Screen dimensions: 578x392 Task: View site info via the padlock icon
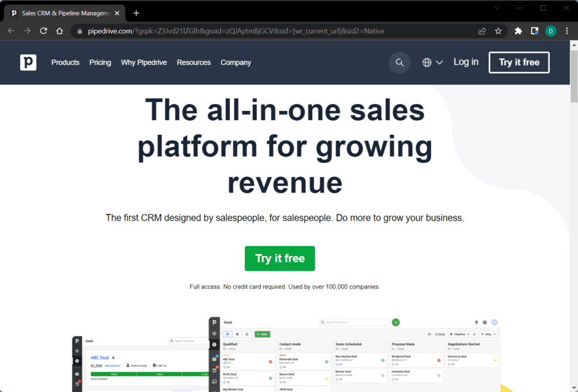click(80, 31)
